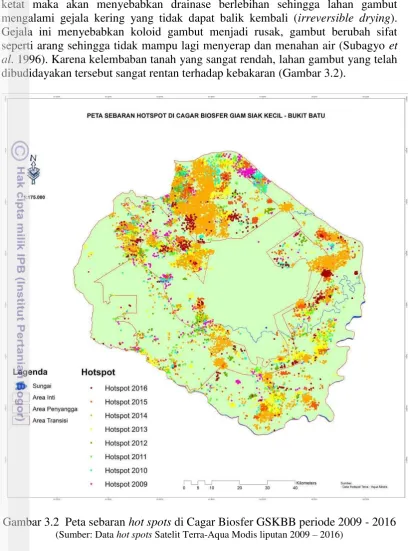This screenshot has height=551, width=408.
Task: Click the dark red dot for Hotspot 2016
Action: (91, 388)
